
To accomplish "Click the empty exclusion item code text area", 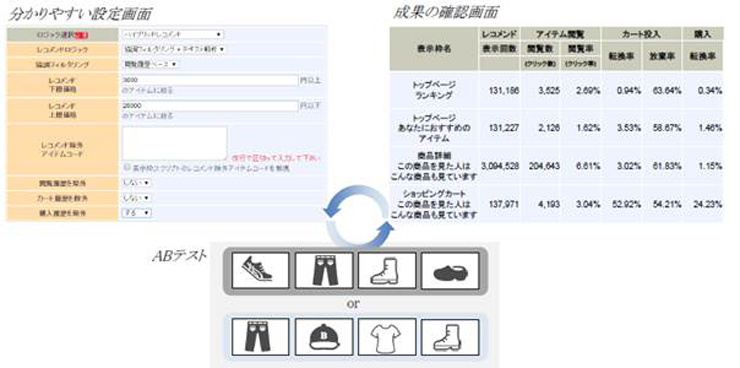I will pyautogui.click(x=175, y=143).
